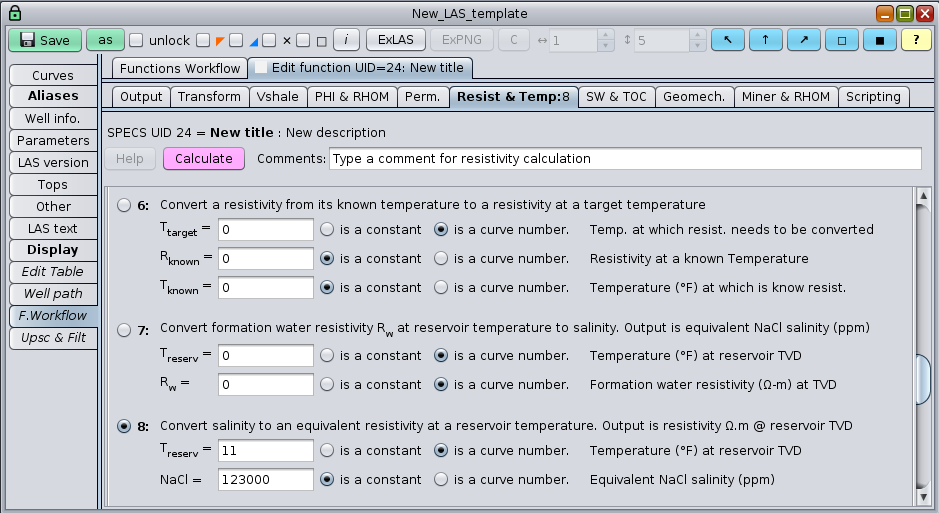Click the up-left arrow blue button

[x=728, y=40]
